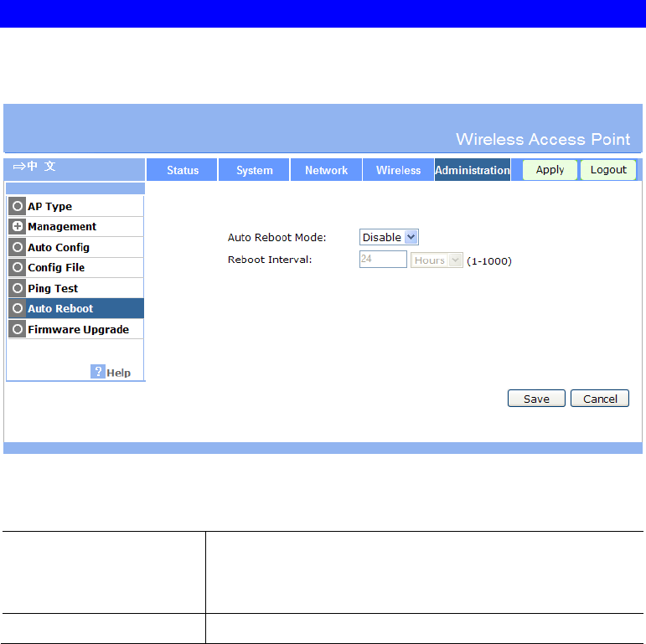Switch to the Administration tab
The width and height of the screenshot is (646, 644).
[473, 170]
